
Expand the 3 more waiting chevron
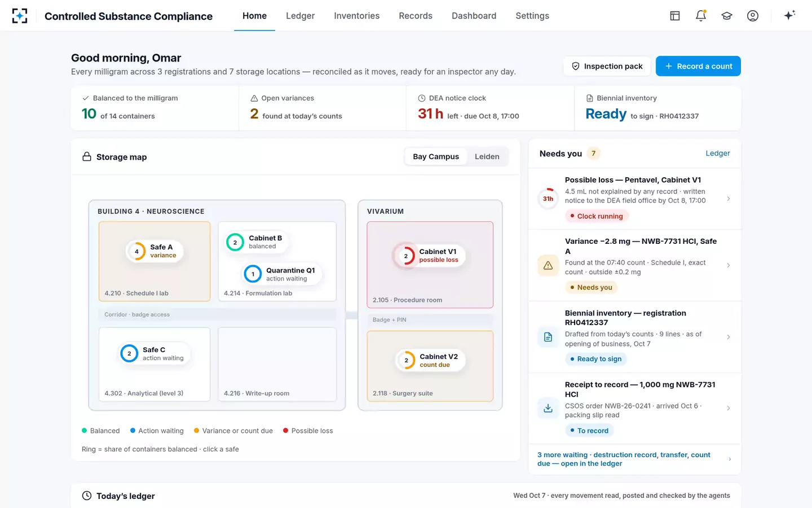[730, 459]
